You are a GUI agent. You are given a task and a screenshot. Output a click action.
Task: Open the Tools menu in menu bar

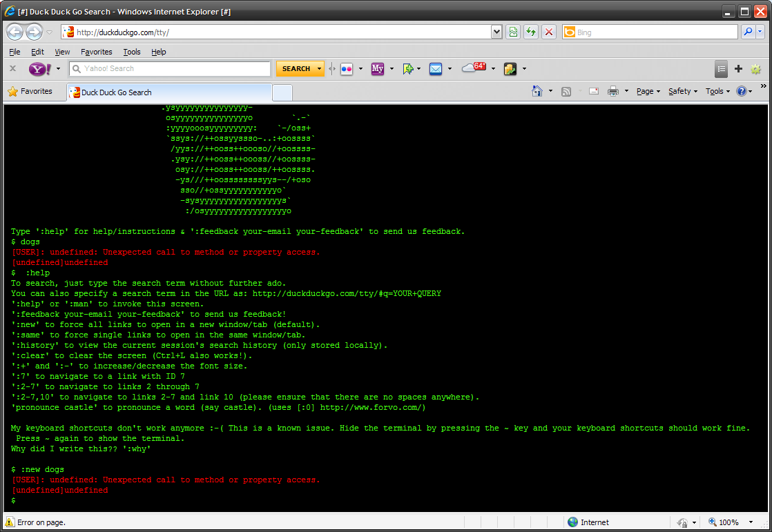coord(131,52)
